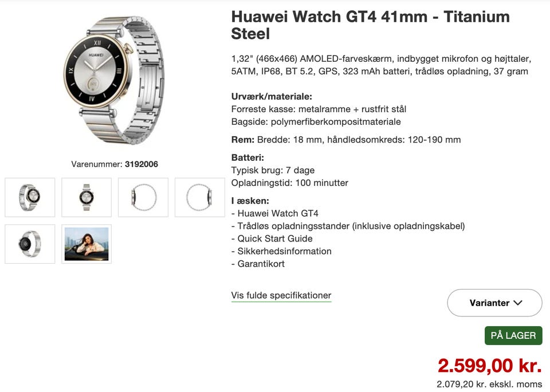
Task: Click the Urværk/materiale heading
Action: [272, 96]
